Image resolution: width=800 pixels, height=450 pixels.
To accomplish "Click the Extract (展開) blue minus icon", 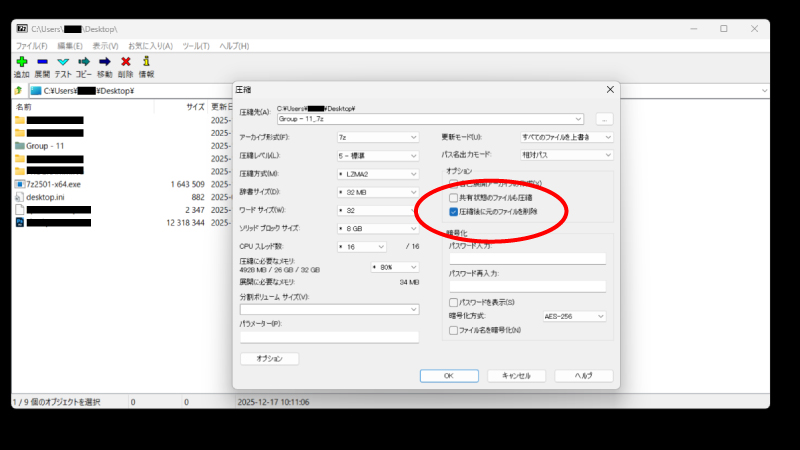I will (x=42, y=62).
